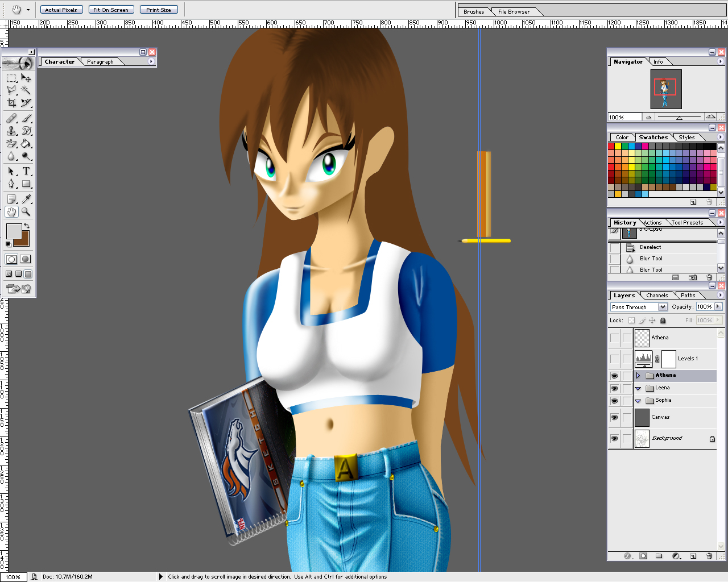Select the Rectangle shape tool
The image size is (728, 582).
click(26, 184)
